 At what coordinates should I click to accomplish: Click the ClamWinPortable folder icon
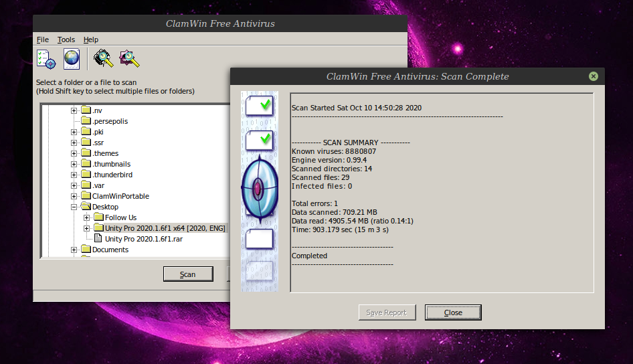(x=86, y=195)
